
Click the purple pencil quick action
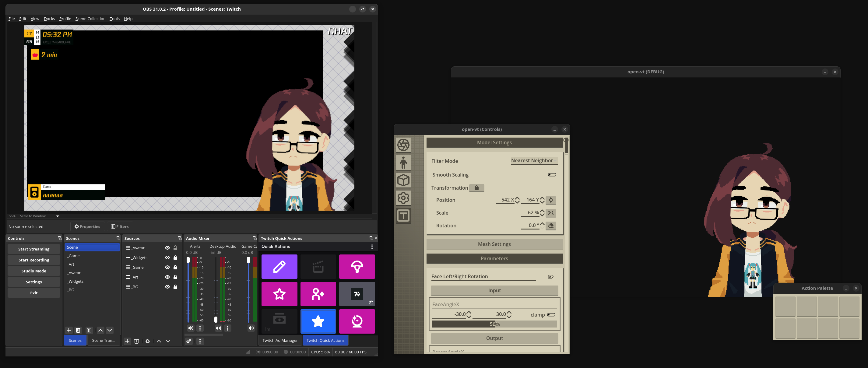(x=279, y=267)
